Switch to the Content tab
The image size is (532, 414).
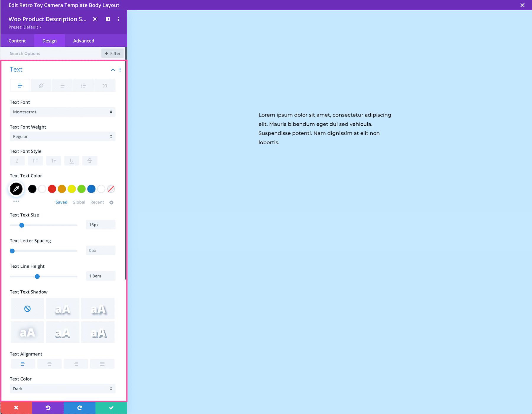[x=17, y=41]
